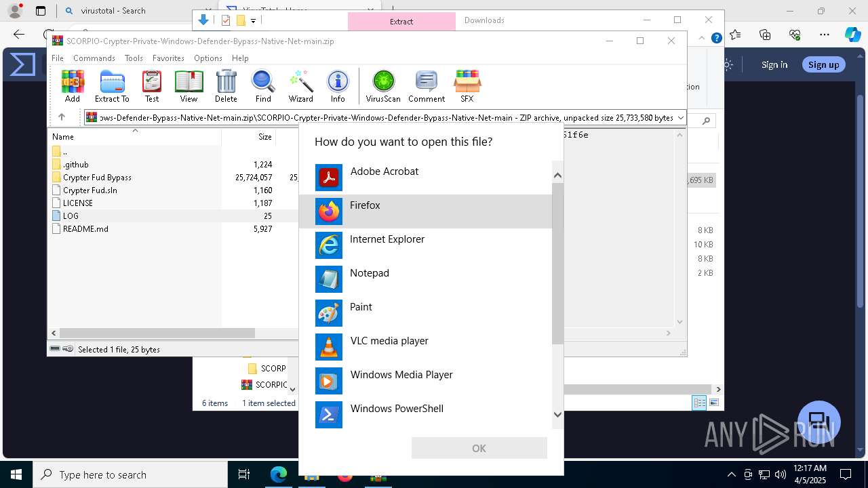
Task: Switch to the Extract tab in Explorer
Action: click(401, 21)
